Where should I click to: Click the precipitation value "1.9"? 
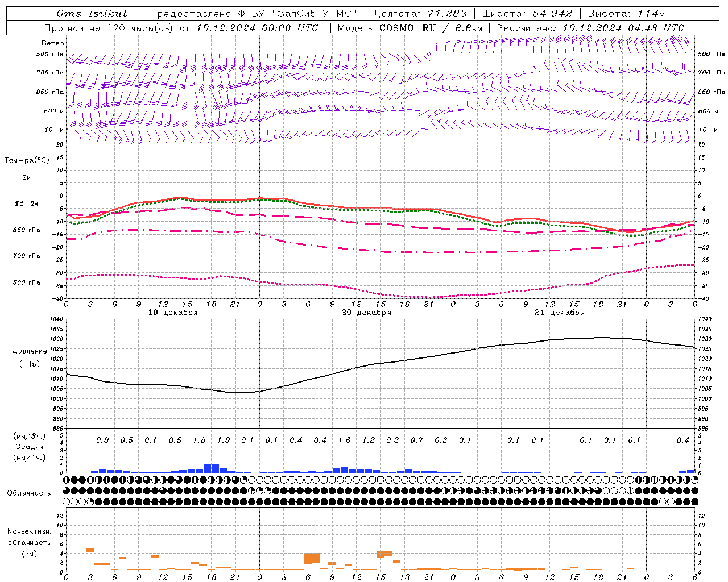coord(224,440)
